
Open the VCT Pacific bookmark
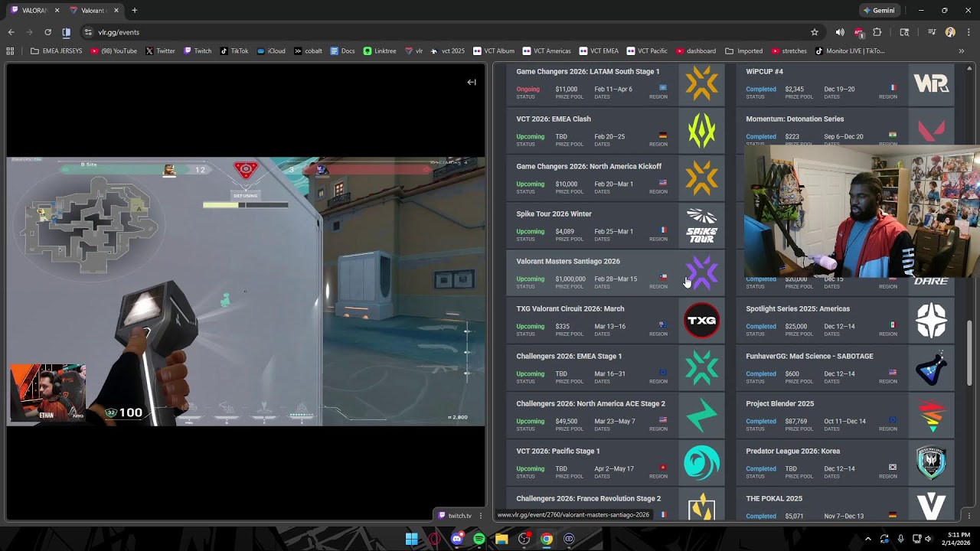pyautogui.click(x=647, y=51)
